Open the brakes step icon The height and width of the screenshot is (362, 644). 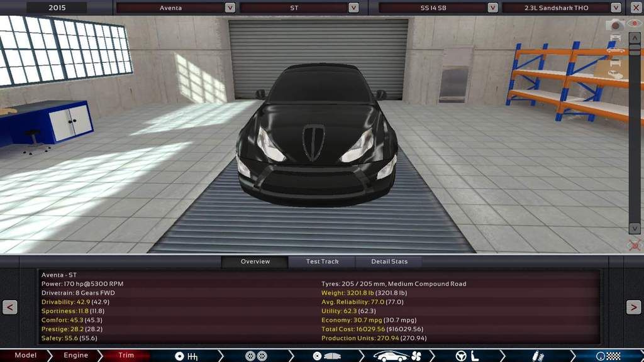[327, 356]
